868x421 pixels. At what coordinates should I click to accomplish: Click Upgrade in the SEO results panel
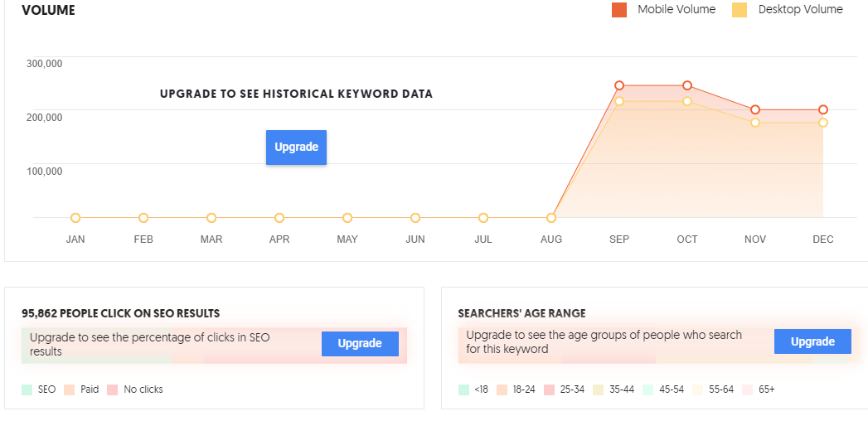click(360, 344)
